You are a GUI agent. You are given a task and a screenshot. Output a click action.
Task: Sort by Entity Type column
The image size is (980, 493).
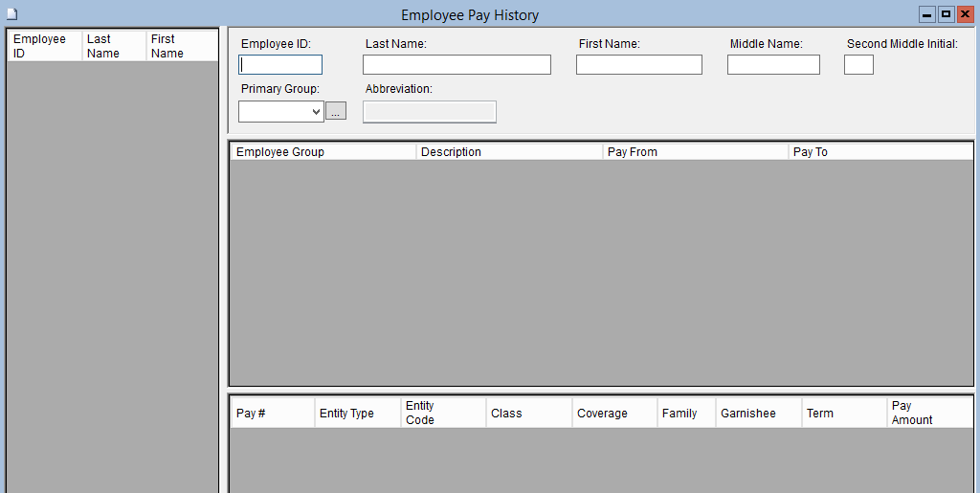[x=357, y=414]
